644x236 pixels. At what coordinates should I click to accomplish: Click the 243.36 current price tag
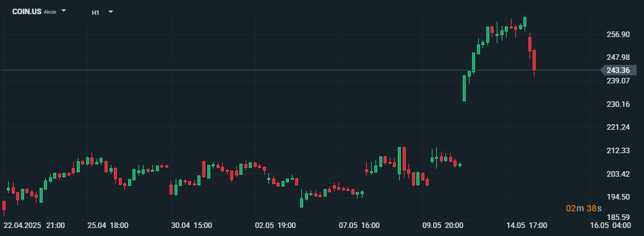[x=618, y=70]
